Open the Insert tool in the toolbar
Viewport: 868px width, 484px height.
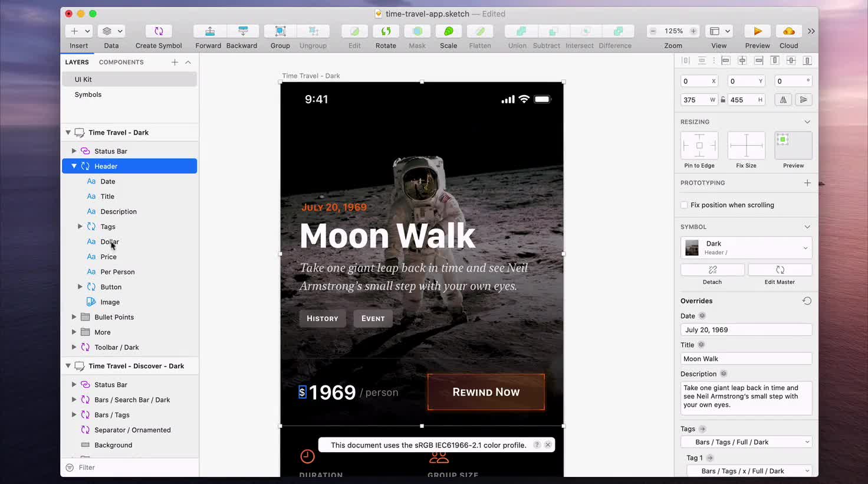79,31
